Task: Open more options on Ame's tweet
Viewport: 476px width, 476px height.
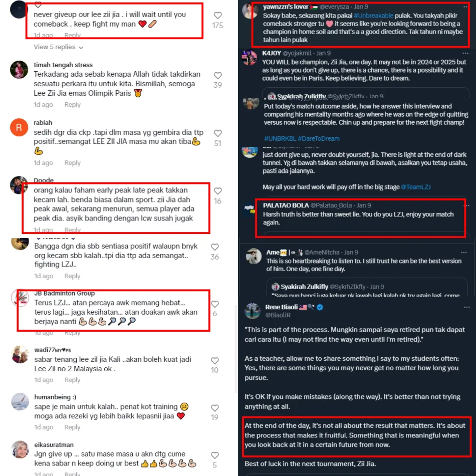Action: pyautogui.click(x=464, y=252)
